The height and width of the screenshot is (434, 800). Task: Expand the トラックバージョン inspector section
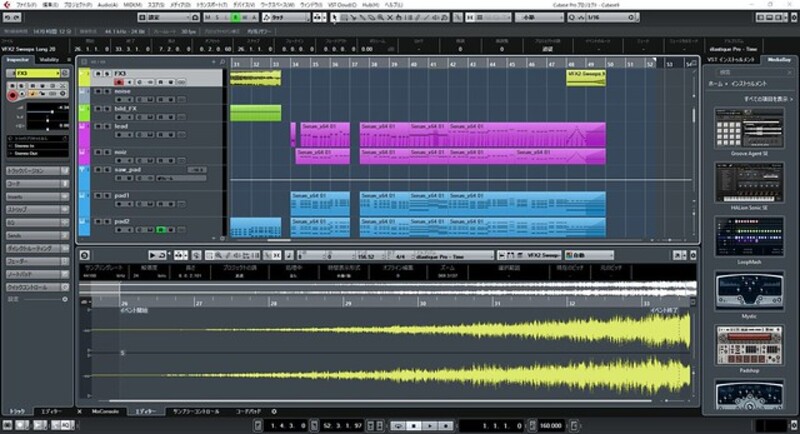point(37,171)
